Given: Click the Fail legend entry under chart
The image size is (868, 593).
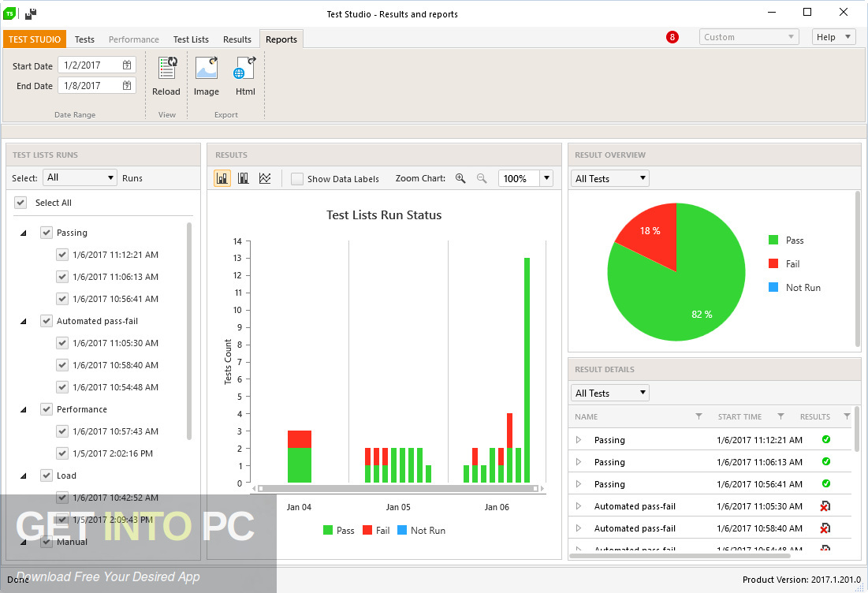Looking at the screenshot, I should coord(376,531).
